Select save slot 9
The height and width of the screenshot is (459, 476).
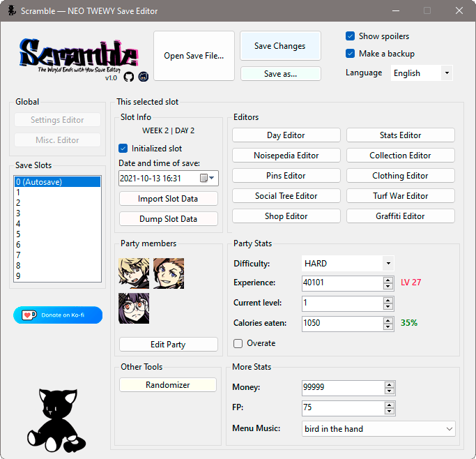tap(57, 276)
